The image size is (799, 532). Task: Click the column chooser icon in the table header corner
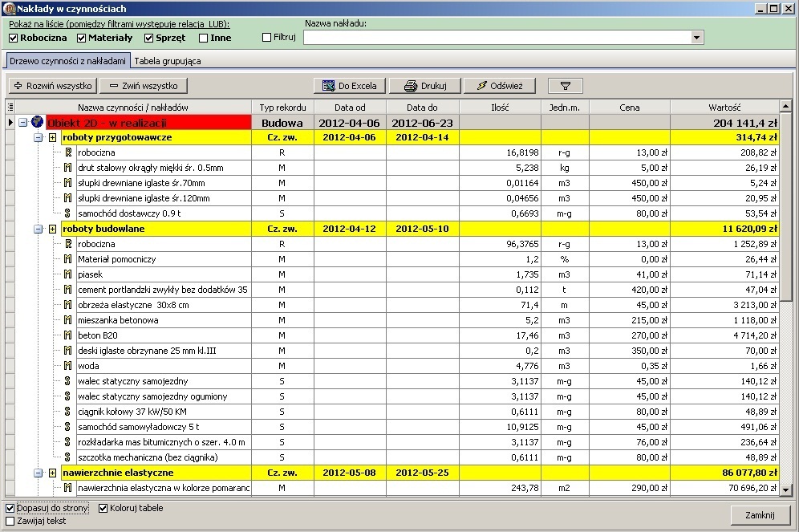tap(10, 107)
